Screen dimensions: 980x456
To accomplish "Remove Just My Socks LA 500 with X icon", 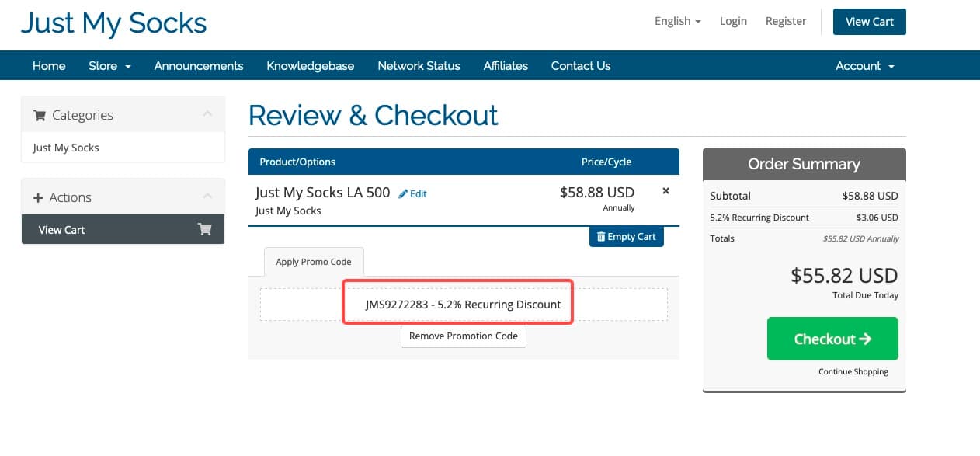I will point(665,190).
